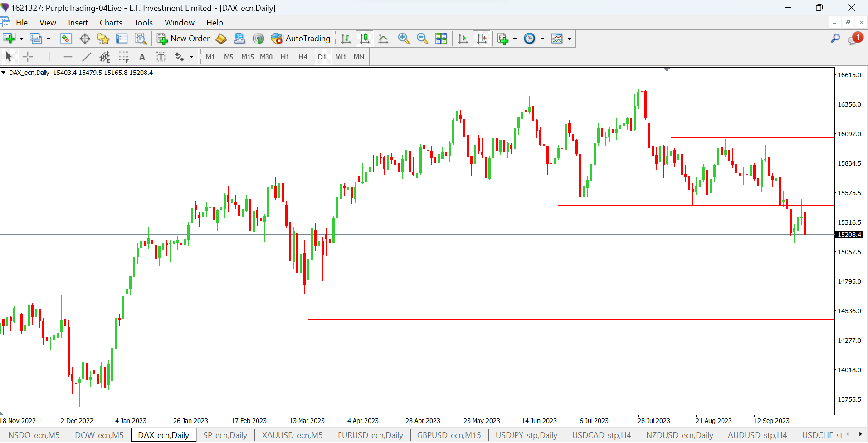Open the search magnifier in the toolbar
The height and width of the screenshot is (443, 868).
click(x=835, y=39)
